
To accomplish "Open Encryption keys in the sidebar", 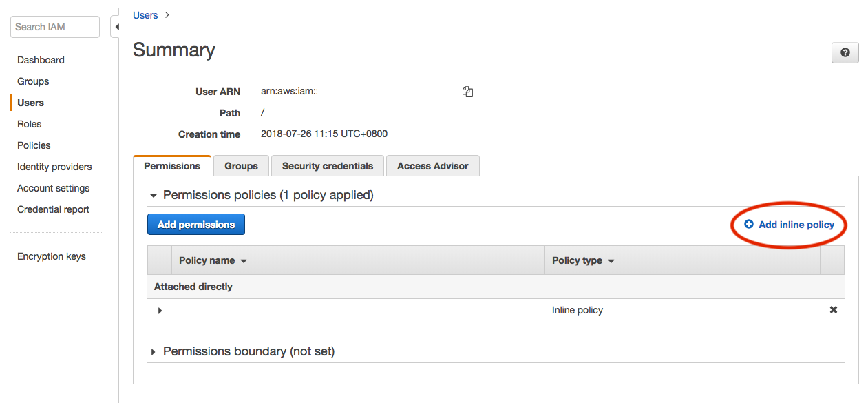I will (x=52, y=256).
